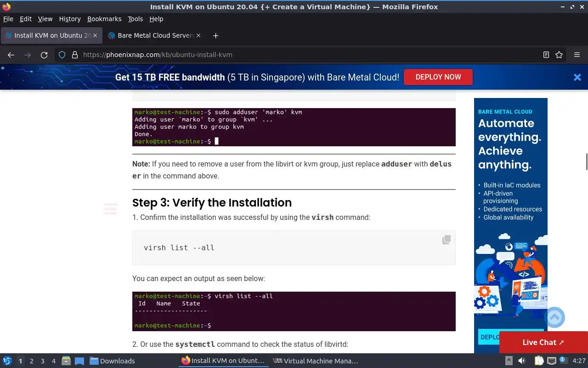Open the removable media eject tray icon
Screen dimensions: 588x368
coord(509,361)
